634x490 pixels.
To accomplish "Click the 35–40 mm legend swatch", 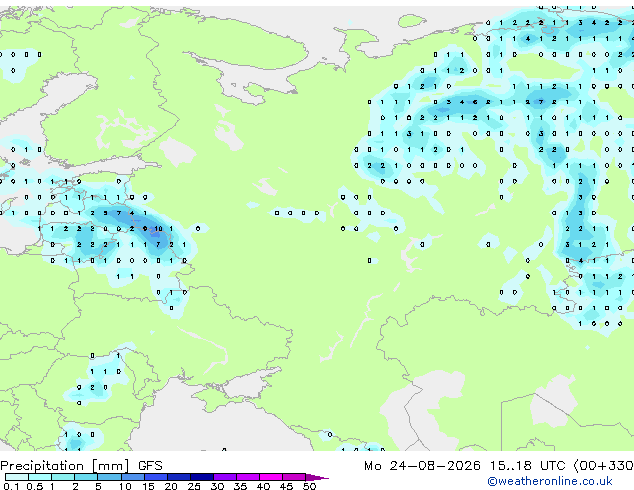I will [247, 477].
